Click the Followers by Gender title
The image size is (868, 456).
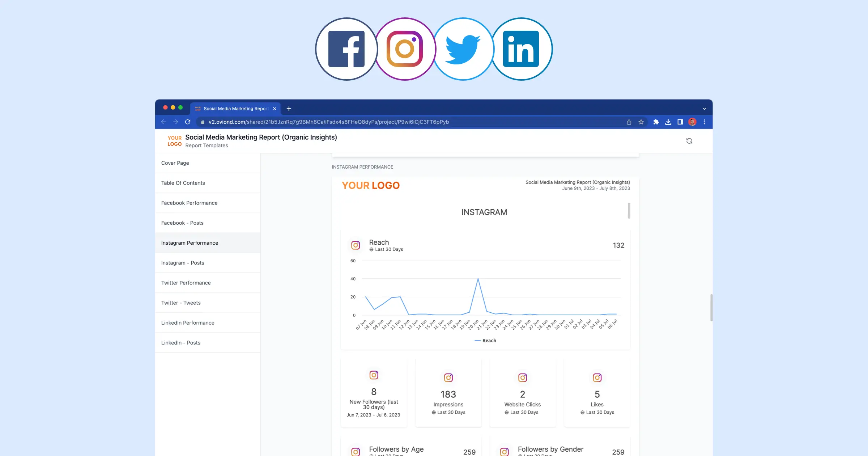click(550, 449)
